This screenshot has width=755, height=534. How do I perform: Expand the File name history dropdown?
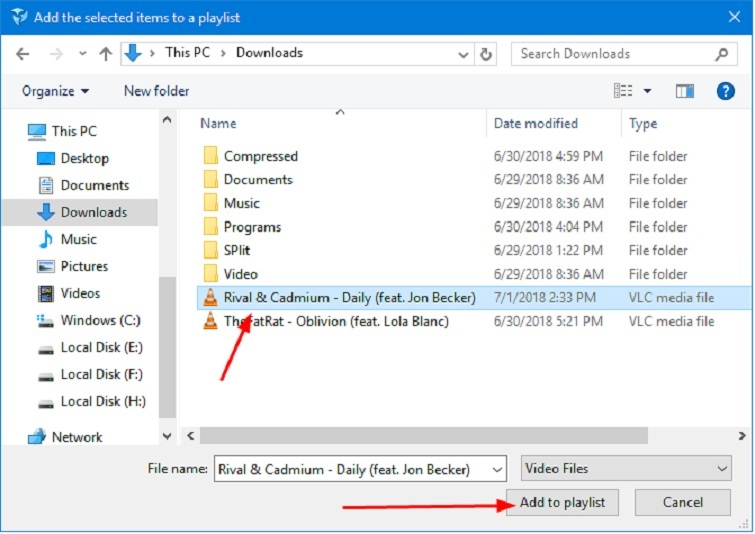pos(496,469)
